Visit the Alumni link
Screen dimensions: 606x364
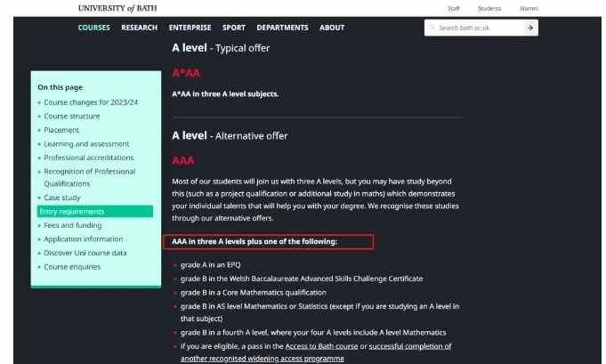[x=529, y=8]
